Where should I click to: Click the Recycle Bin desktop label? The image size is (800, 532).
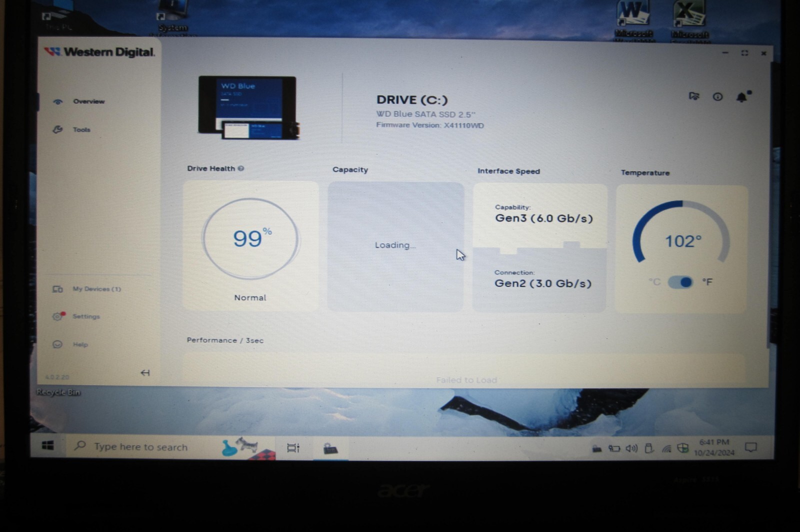tap(58, 393)
